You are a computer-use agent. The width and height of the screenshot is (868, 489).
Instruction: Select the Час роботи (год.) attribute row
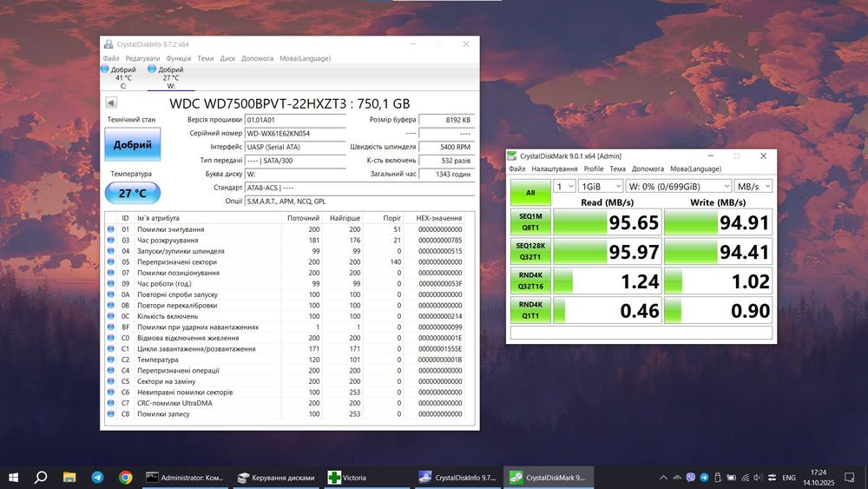[x=285, y=283]
